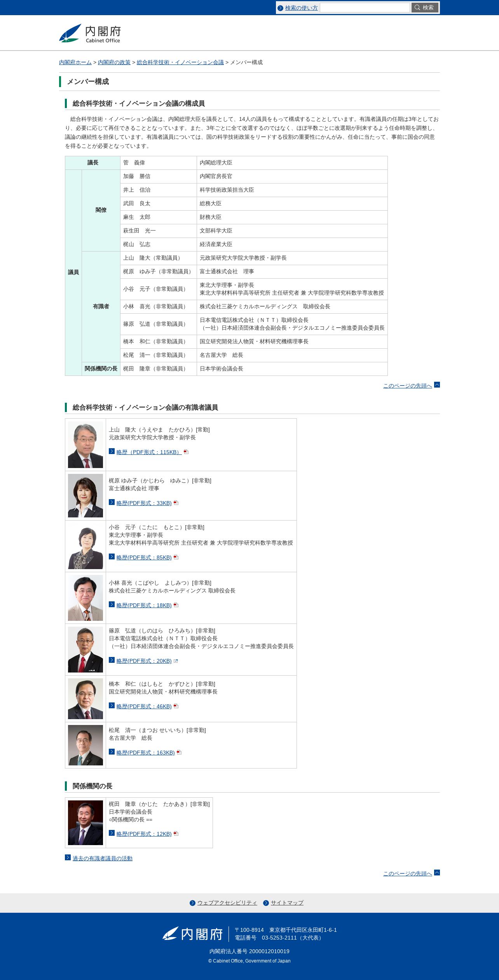Click blue arrow icon before 18KB 略歴 link
Image resolution: width=499 pixels, height=980 pixels.
(x=112, y=604)
